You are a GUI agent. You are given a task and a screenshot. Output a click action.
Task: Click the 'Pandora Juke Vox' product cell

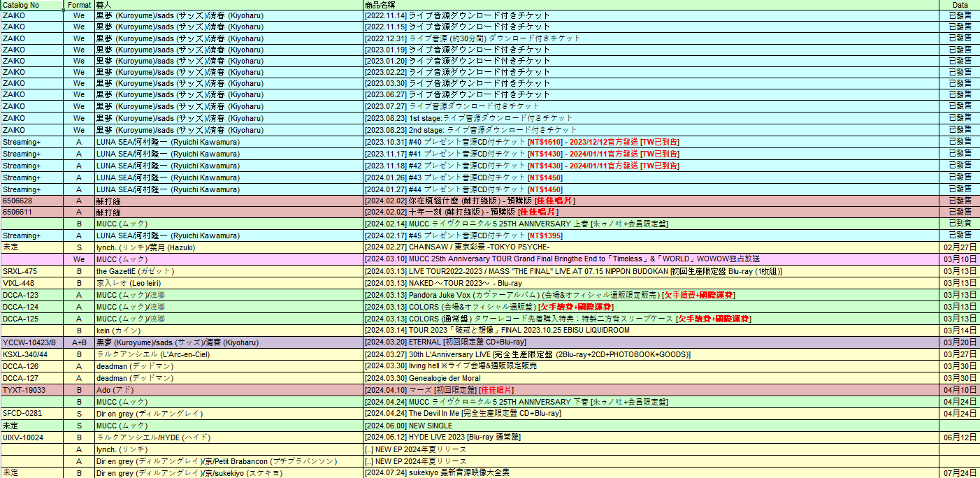651,295
